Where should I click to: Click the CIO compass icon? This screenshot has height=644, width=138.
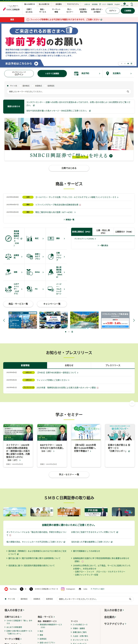[8, 238]
